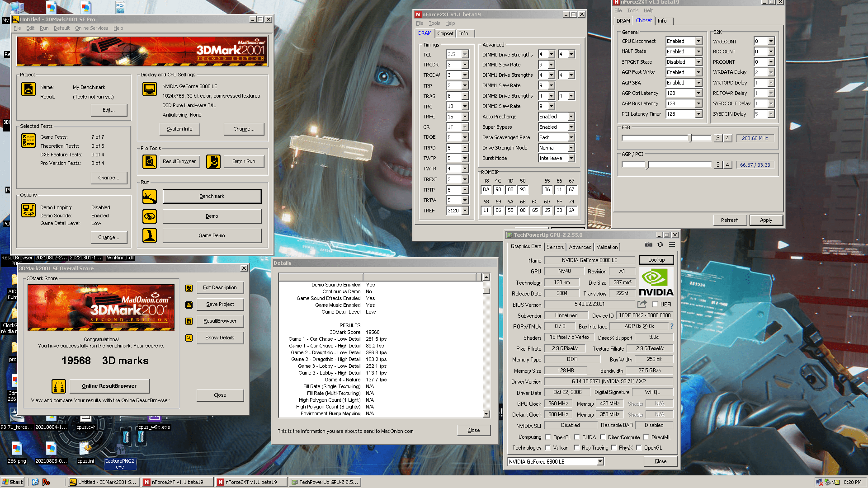Image resolution: width=868 pixels, height=488 pixels.
Task: Open the Tools menu in nForce2XT DRAM window
Action: tap(434, 23)
